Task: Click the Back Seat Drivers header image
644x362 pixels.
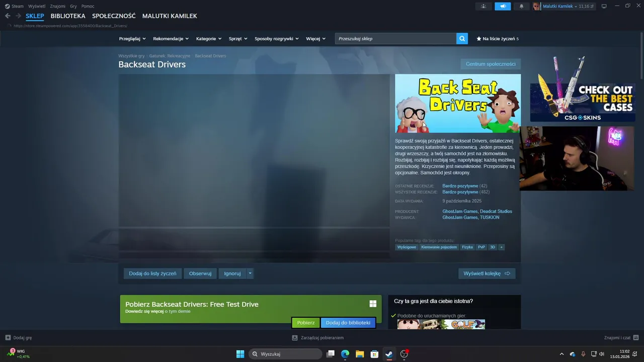Action: point(458,104)
